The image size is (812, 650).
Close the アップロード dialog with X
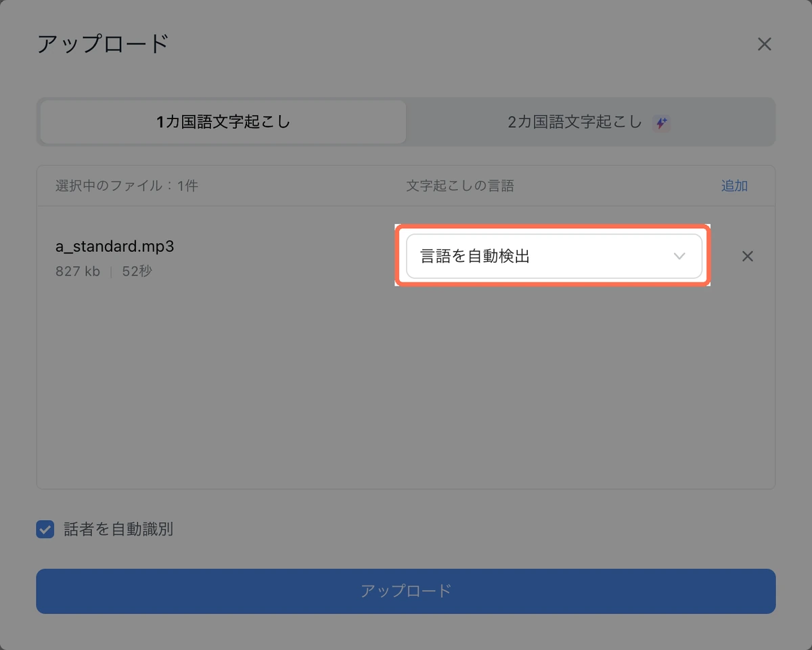point(764,45)
